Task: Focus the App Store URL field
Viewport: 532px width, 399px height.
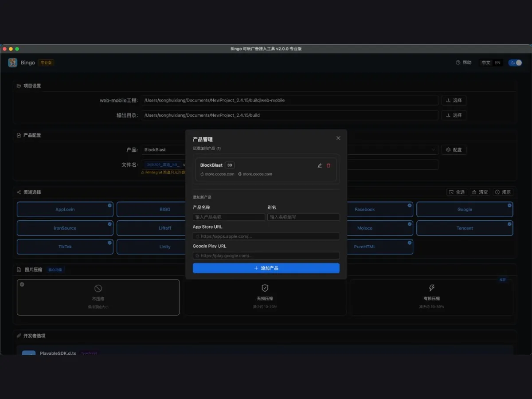Action: coord(266,237)
